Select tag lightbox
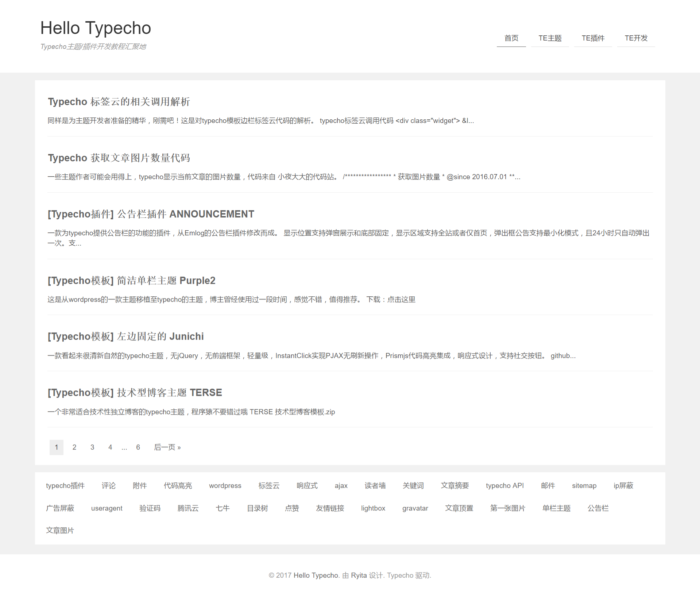Screen dimensions: 700x597 click(373, 508)
